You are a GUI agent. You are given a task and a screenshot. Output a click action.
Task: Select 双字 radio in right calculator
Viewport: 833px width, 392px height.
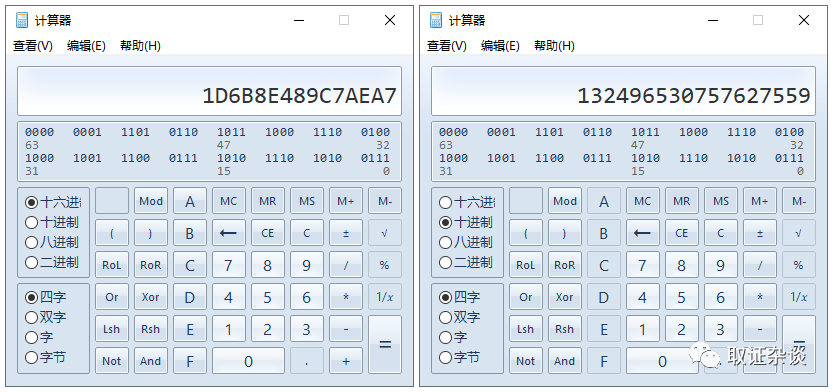(460, 318)
